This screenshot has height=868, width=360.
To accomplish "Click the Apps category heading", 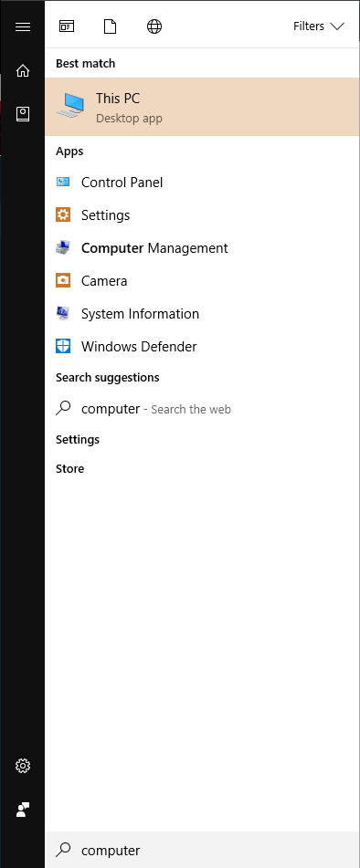I will [x=69, y=152].
